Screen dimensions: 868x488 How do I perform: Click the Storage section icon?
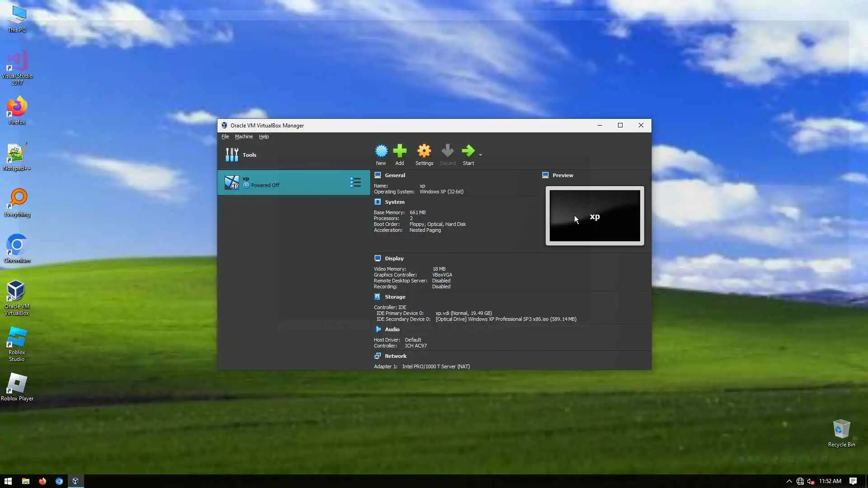377,297
